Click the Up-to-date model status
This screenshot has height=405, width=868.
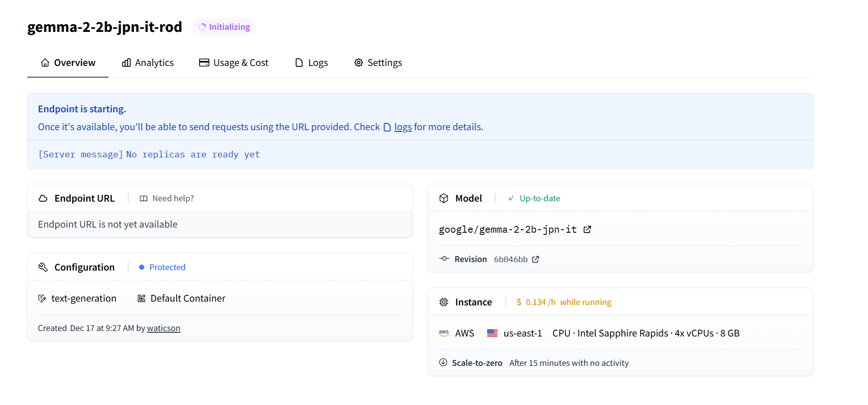click(x=539, y=199)
